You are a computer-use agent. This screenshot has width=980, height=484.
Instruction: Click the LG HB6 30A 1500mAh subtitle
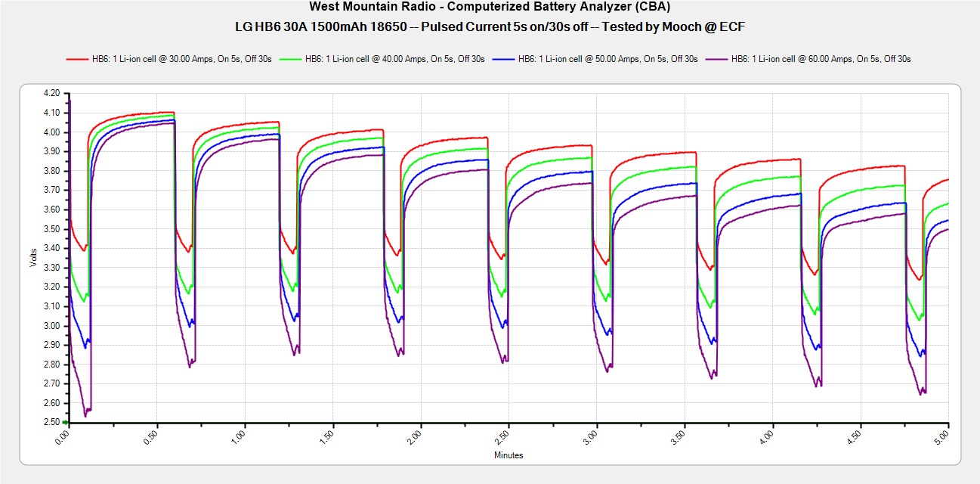coord(490,26)
